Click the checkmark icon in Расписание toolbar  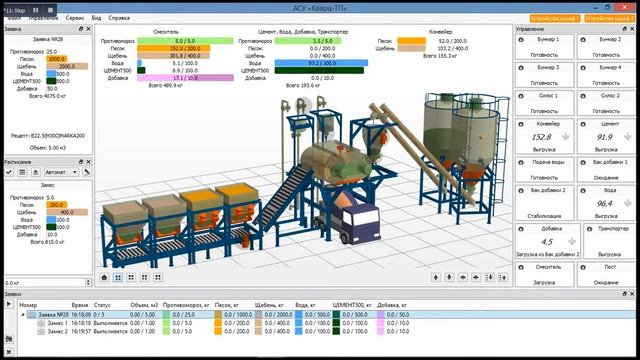(9, 172)
